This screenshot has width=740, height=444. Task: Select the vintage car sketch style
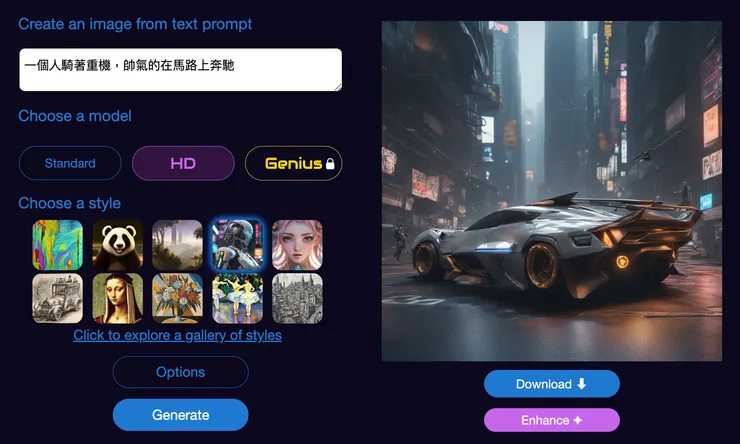pyautogui.click(x=58, y=299)
